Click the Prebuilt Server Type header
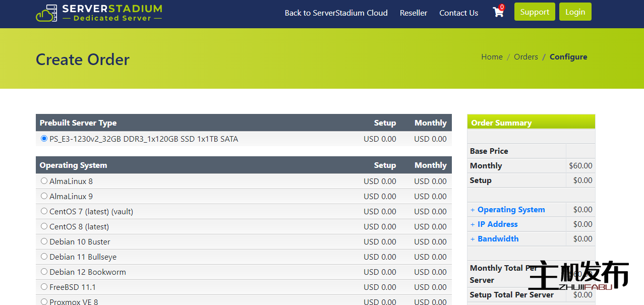644x305 pixels. [78, 123]
